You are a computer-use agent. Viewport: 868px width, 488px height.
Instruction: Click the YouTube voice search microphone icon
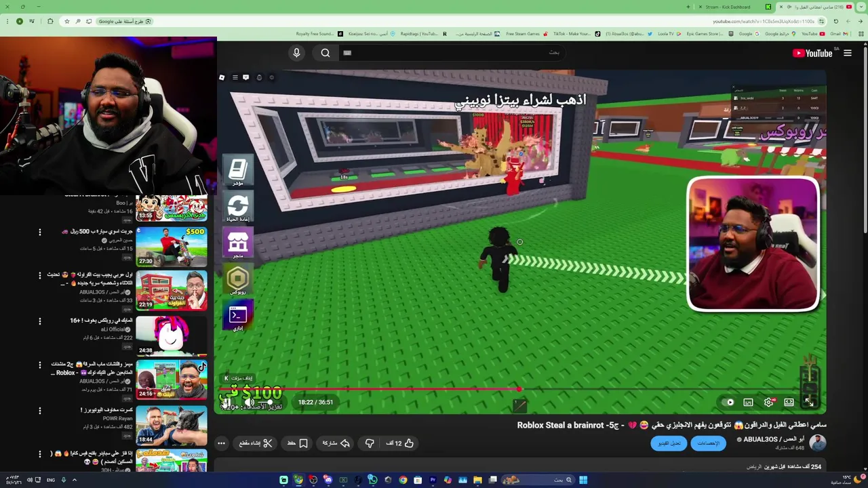pos(296,53)
